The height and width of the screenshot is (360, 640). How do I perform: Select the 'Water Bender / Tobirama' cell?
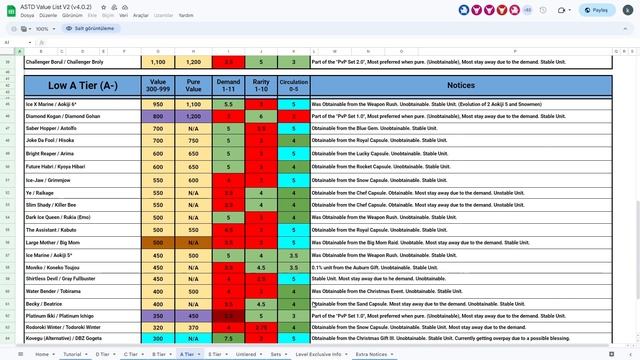coord(83,291)
